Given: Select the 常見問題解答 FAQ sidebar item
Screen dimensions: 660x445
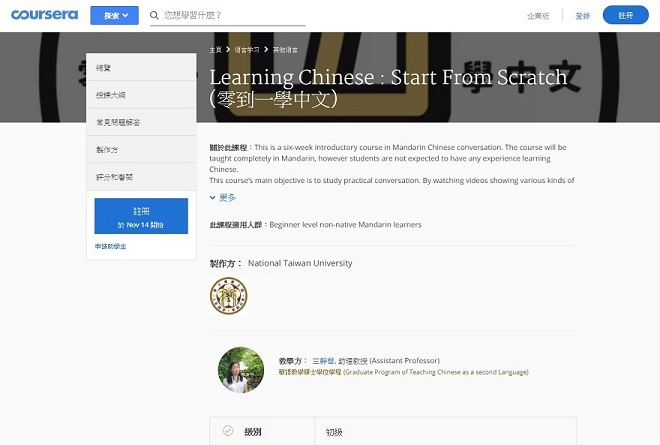Looking at the screenshot, I should (x=141, y=122).
